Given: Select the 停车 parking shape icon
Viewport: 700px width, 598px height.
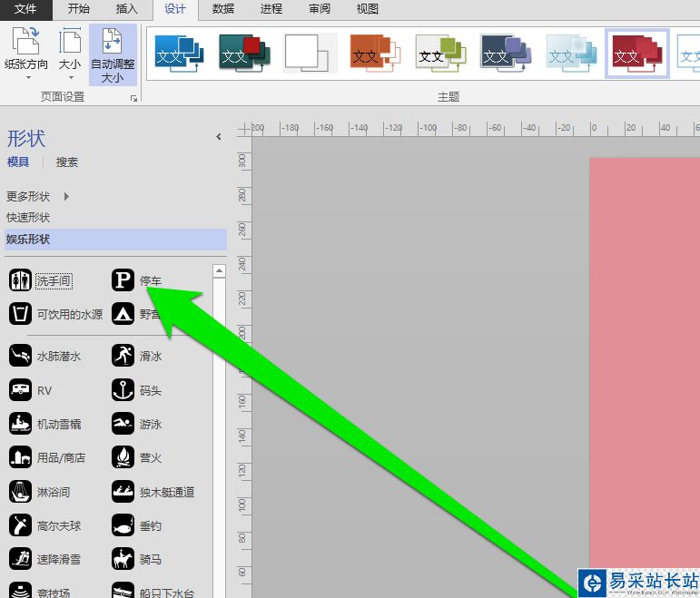Looking at the screenshot, I should 123,280.
